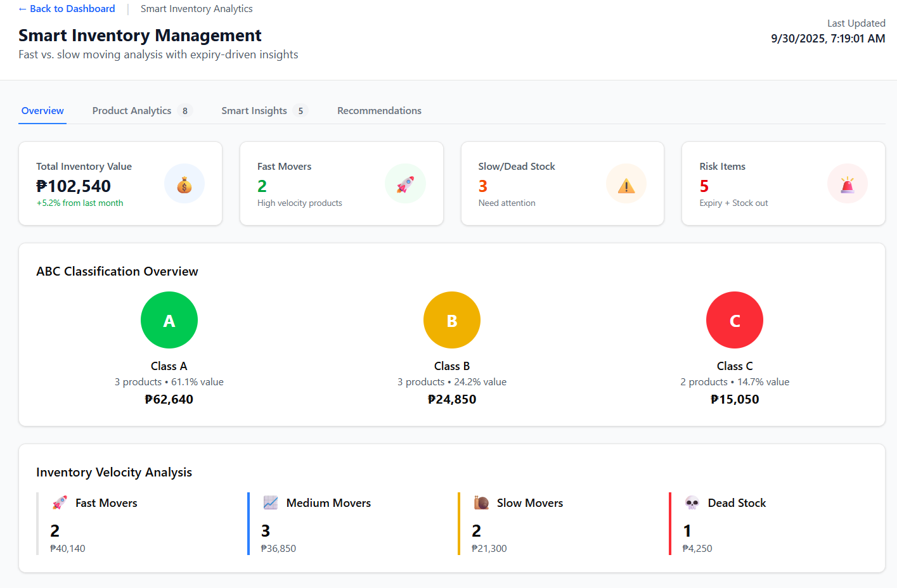The width and height of the screenshot is (897, 588).
Task: Click the snail emoji next to Slow Movers
Action: click(482, 502)
